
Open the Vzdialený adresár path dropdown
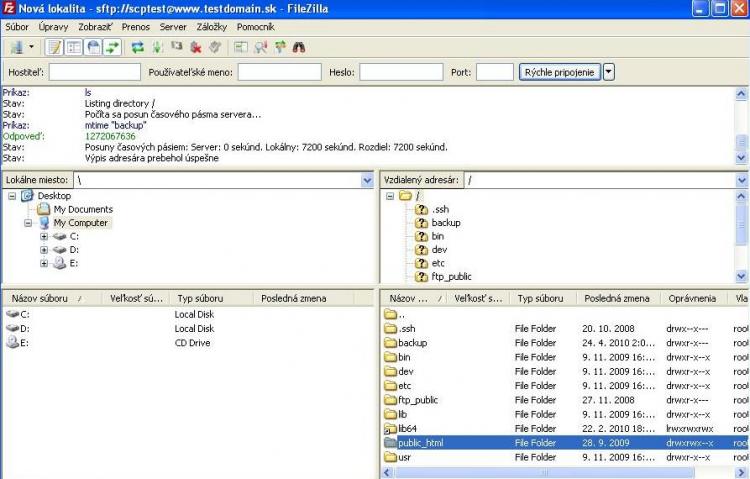[x=741, y=180]
